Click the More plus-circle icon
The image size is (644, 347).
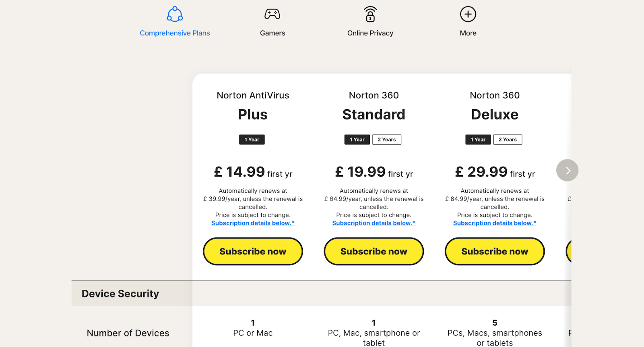pyautogui.click(x=468, y=14)
